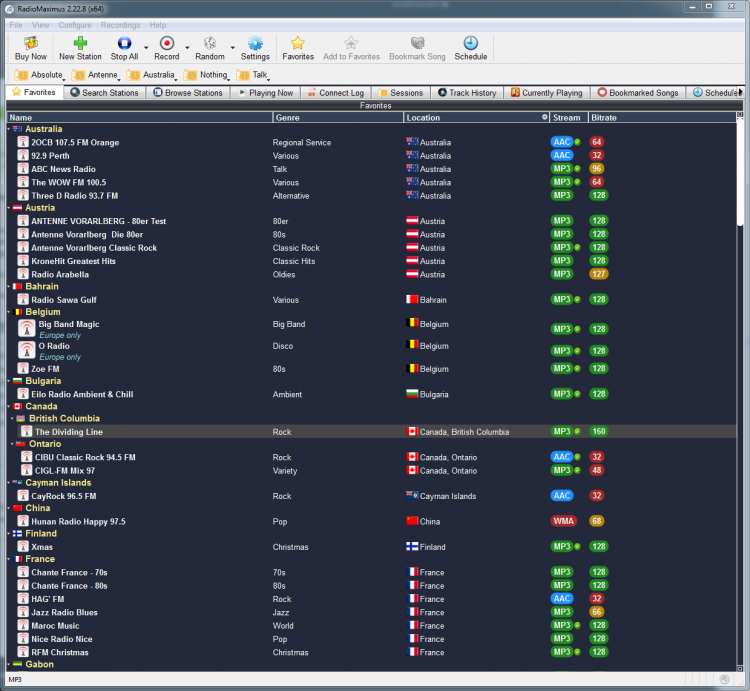750x691 pixels.
Task: Switch to the Browse Stations tab
Action: coord(188,93)
